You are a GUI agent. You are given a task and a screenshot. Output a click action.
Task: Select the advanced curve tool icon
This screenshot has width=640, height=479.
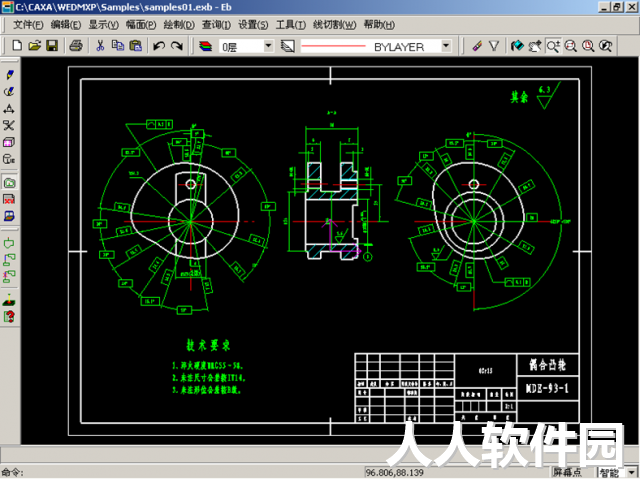9,91
